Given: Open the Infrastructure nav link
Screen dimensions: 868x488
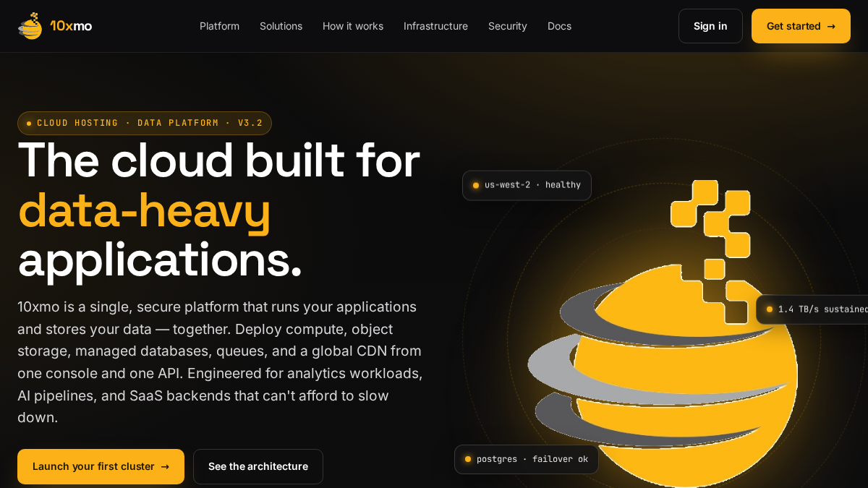Looking at the screenshot, I should pyautogui.click(x=435, y=26).
